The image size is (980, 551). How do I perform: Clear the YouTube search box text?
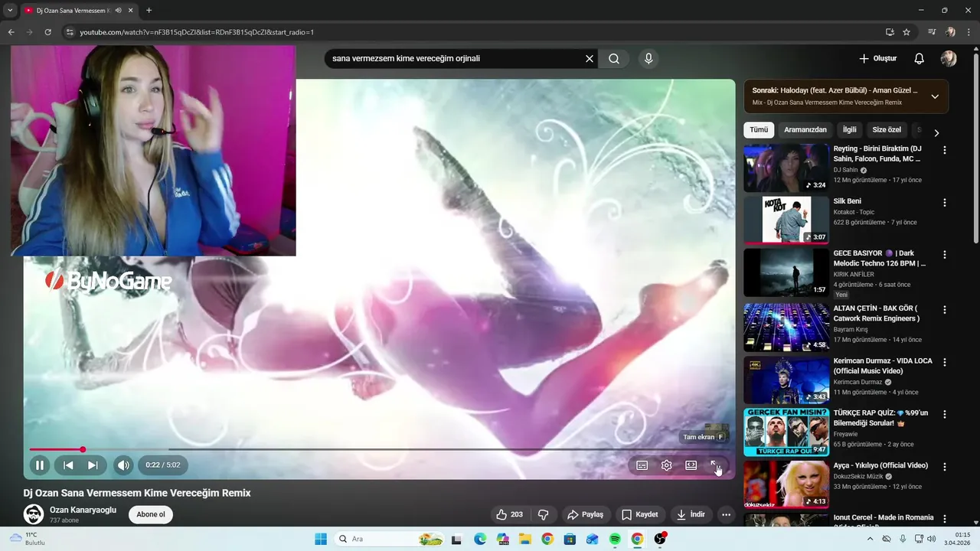[590, 58]
